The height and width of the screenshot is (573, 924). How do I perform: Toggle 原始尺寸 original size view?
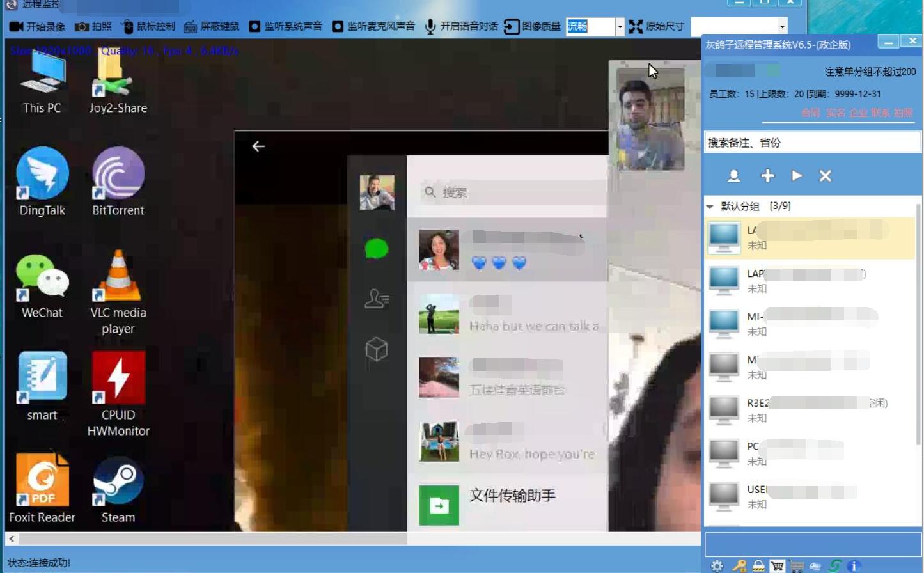[657, 26]
